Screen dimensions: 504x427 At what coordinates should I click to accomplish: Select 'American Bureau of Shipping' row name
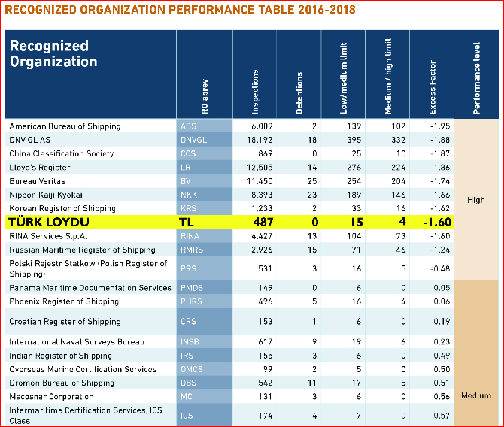[65, 126]
